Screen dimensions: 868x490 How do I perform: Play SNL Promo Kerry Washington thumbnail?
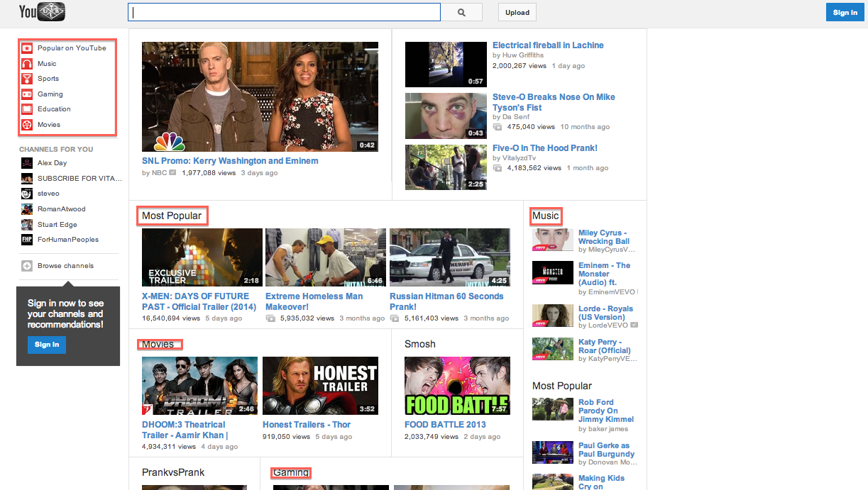(260, 96)
